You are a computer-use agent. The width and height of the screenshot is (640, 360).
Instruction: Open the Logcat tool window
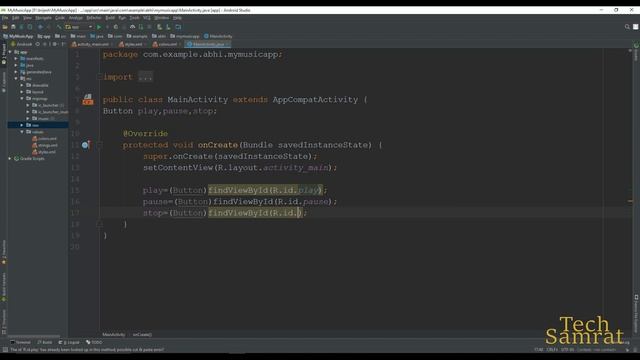pyautogui.click(x=69, y=342)
